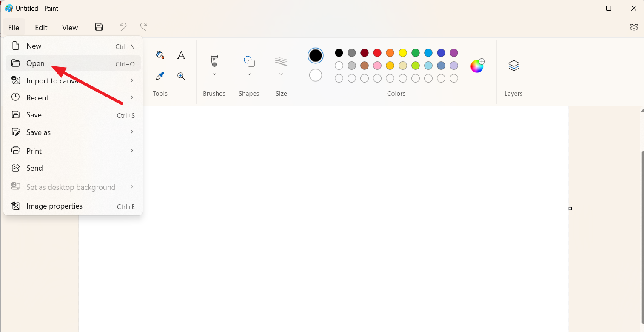Expand the Shapes dropdown arrow

point(249,74)
